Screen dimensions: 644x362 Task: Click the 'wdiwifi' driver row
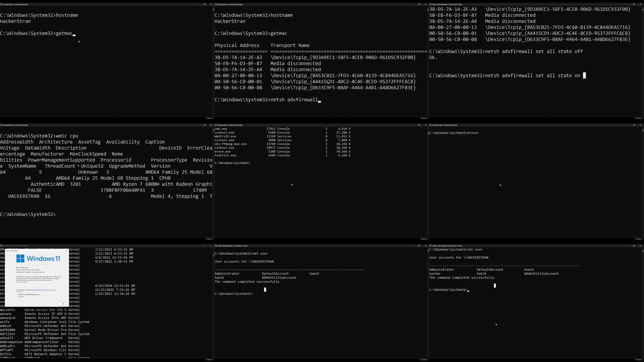pyautogui.click(x=40, y=338)
